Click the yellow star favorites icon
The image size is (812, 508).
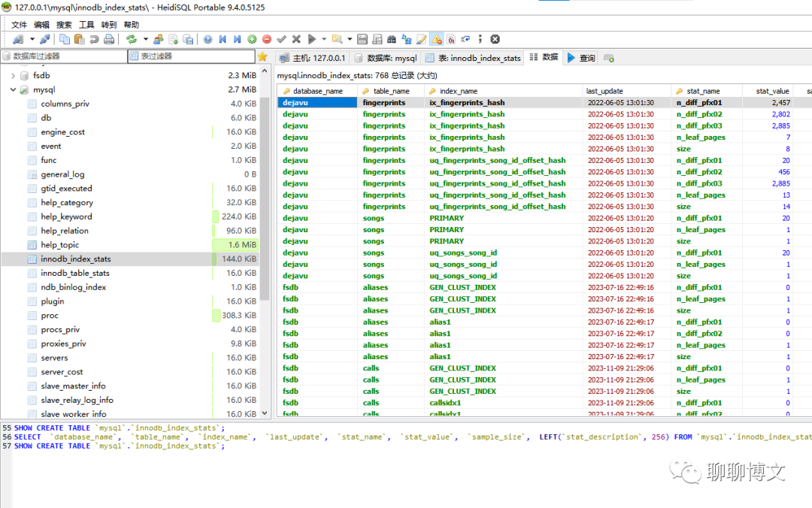pos(262,56)
